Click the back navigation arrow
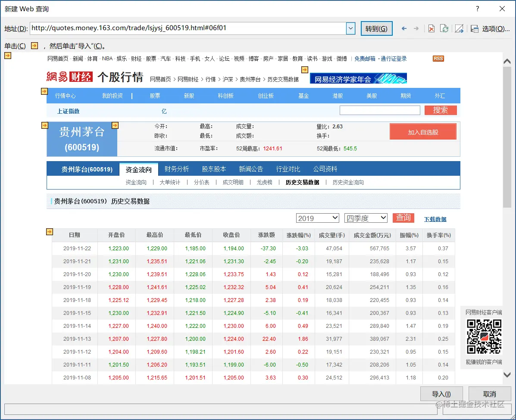Image resolution: width=516 pixels, height=420 pixels. 404,28
